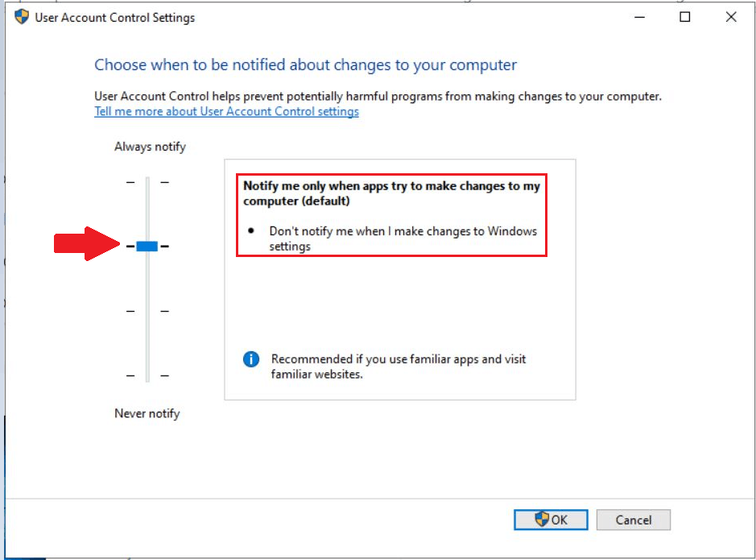Click the Never notify label
This screenshot has width=756, height=560.
(x=147, y=413)
